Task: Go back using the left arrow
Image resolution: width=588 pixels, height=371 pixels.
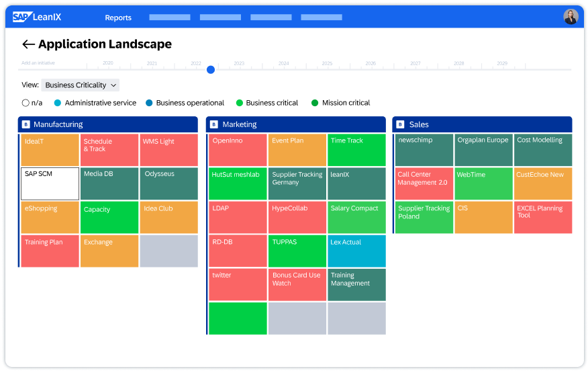Action: tap(28, 44)
